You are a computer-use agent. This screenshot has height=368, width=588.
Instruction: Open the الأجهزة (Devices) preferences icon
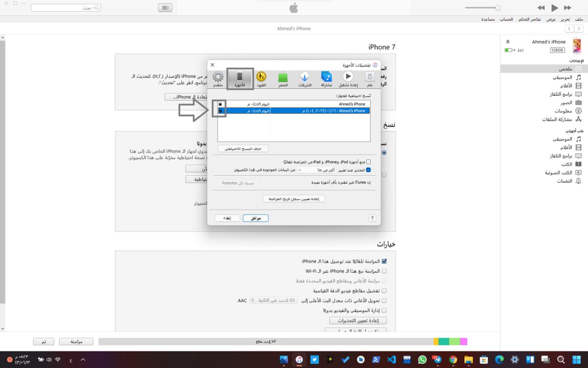(x=240, y=79)
